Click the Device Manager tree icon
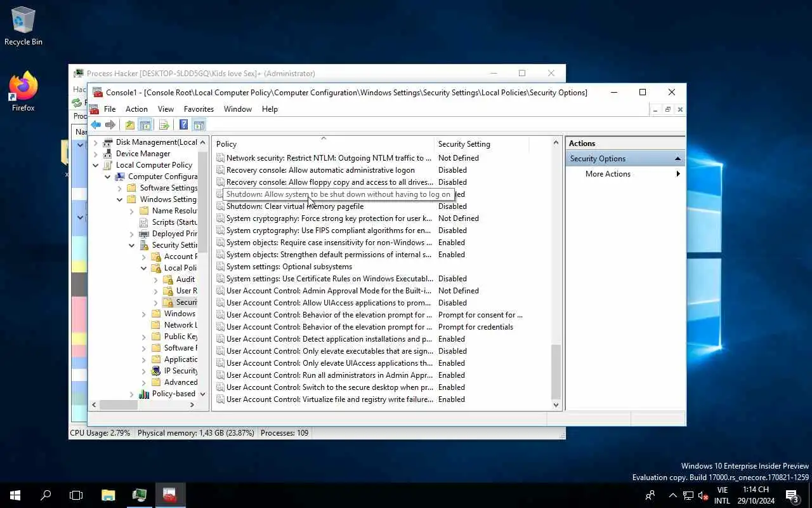812x508 pixels. [x=108, y=154]
